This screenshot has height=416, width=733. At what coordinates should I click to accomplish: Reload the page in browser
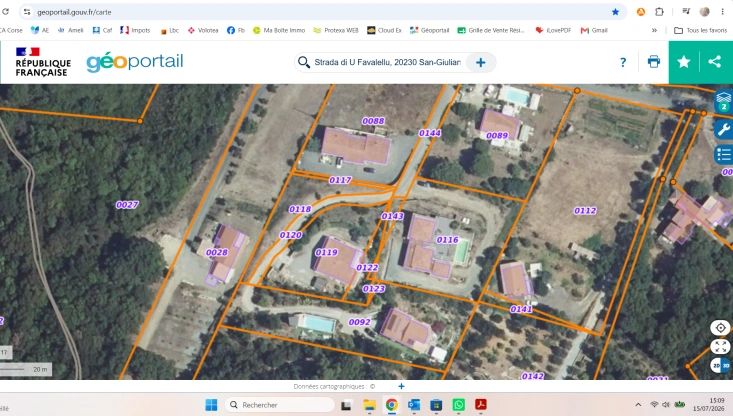(x=5, y=12)
